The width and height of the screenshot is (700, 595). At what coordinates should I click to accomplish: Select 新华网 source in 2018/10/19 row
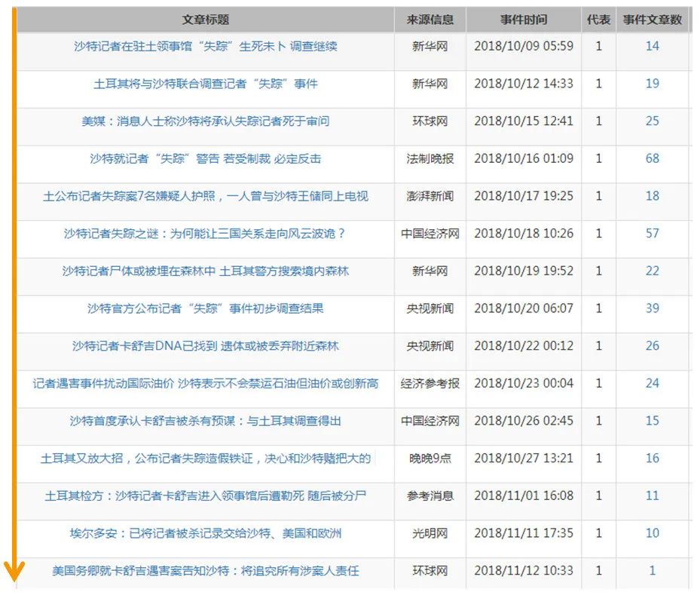(430, 271)
